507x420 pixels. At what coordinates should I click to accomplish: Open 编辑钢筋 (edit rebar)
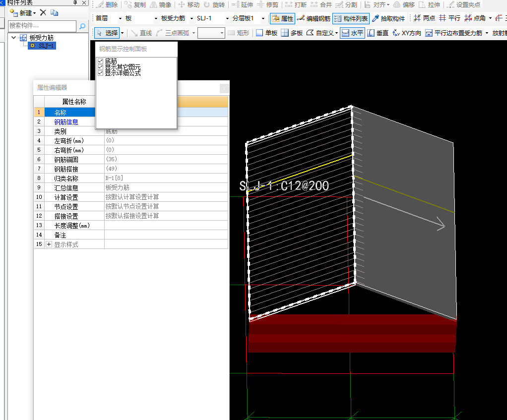(314, 18)
